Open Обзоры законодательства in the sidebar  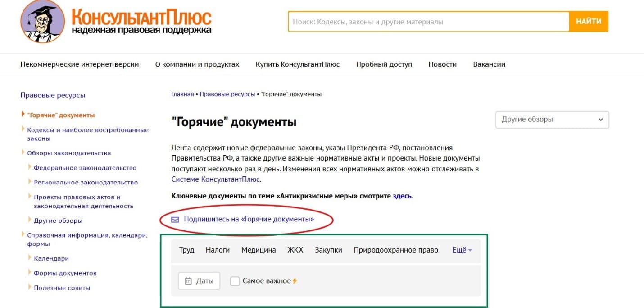point(69,153)
